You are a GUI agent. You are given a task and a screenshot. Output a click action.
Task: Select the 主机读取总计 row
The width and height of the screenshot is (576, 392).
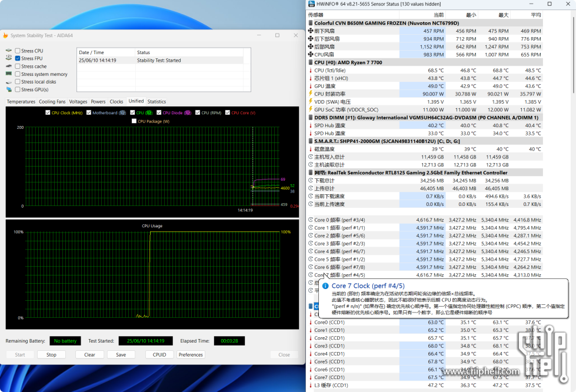tap(425, 165)
